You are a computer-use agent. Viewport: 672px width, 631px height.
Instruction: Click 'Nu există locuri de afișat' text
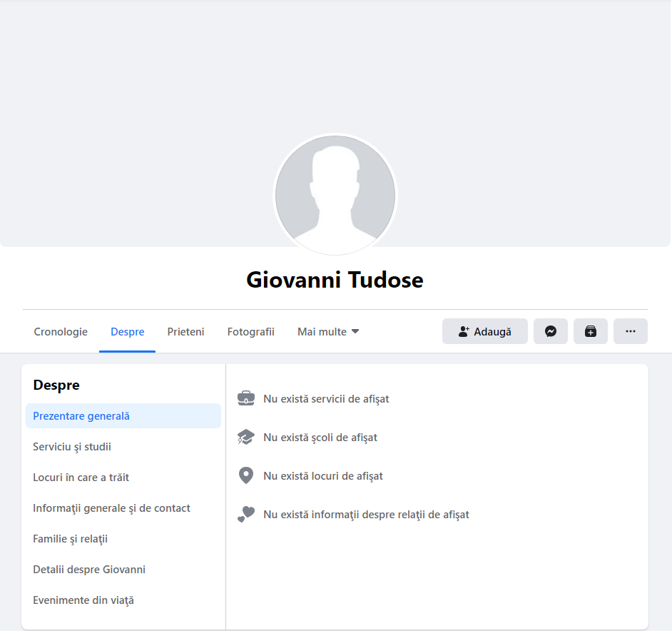[x=322, y=476]
